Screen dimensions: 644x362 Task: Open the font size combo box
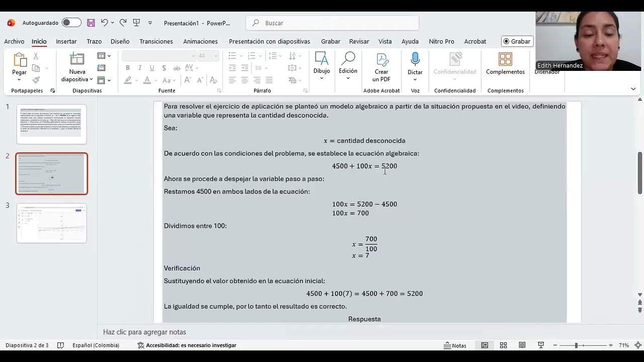208,56
